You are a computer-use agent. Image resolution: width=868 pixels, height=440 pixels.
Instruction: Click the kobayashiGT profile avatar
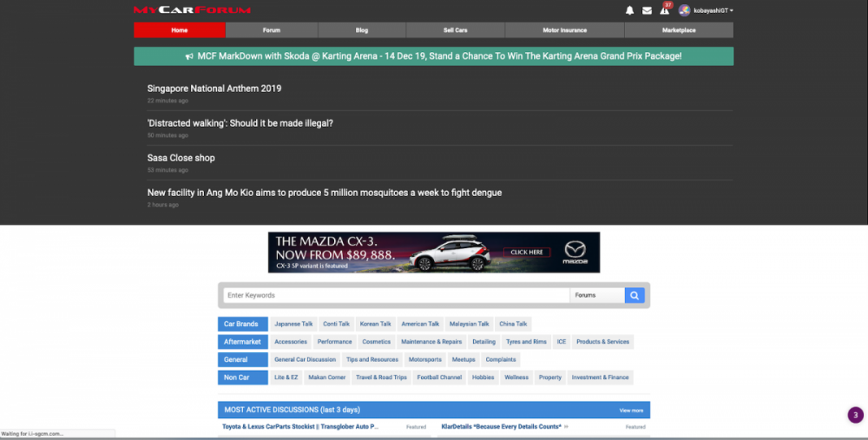coord(684,10)
